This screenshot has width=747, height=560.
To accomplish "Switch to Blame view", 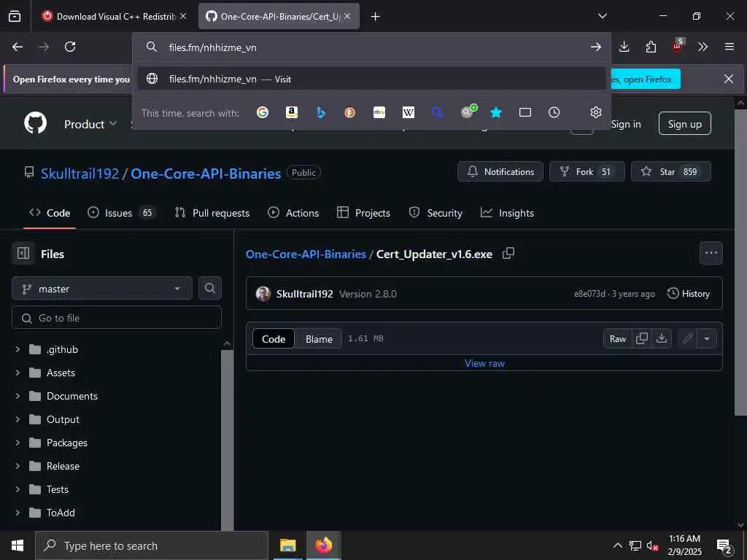I will pos(319,339).
